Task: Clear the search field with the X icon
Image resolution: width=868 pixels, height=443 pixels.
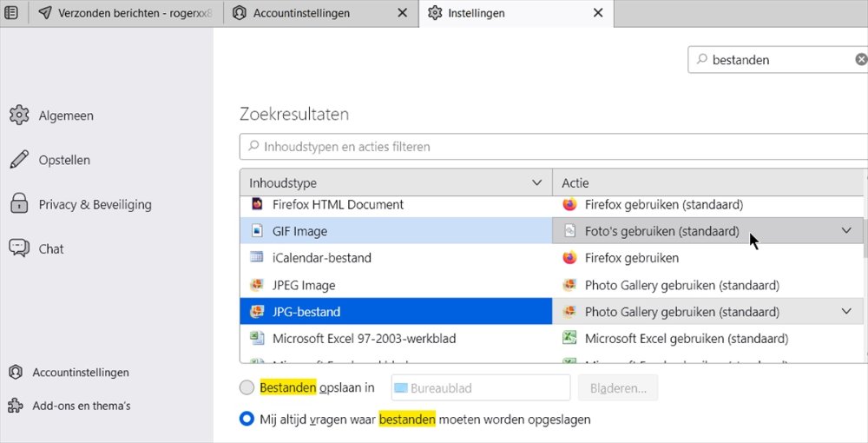Action: pyautogui.click(x=860, y=60)
